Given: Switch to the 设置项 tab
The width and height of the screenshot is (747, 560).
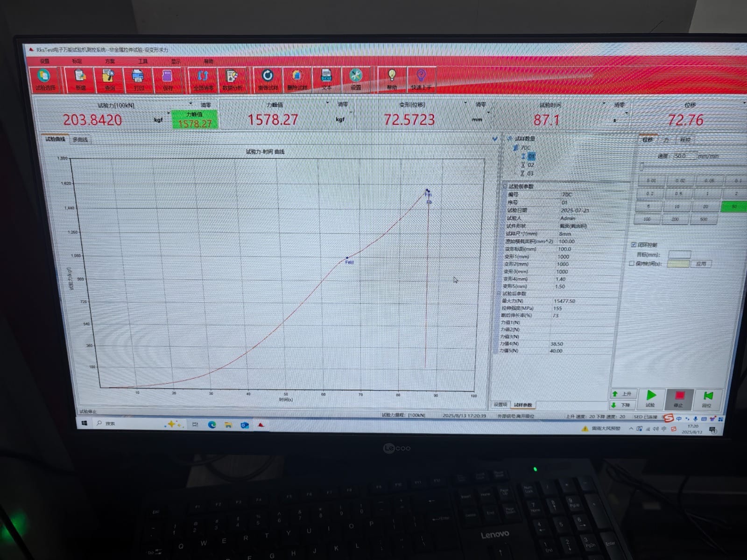Looking at the screenshot, I should click(500, 405).
